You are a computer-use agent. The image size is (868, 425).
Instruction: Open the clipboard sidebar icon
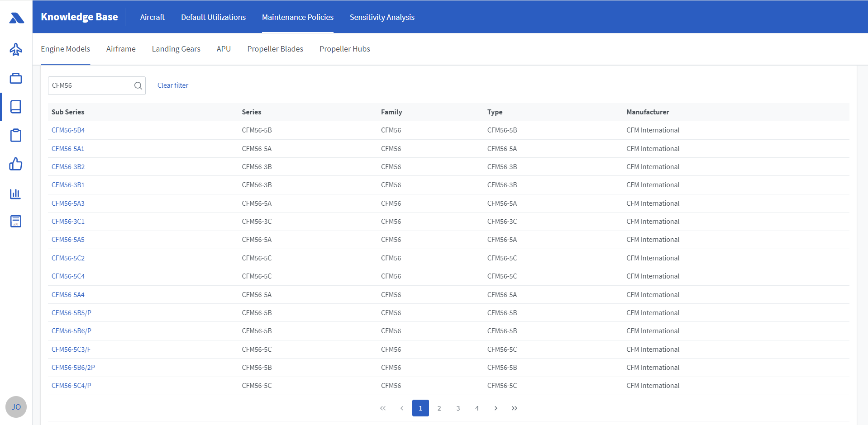click(x=16, y=135)
